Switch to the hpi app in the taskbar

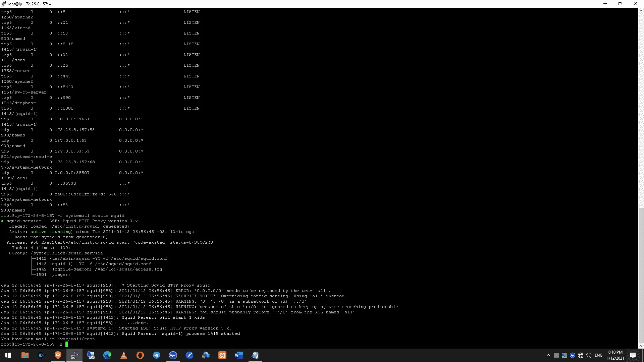coord(173,355)
